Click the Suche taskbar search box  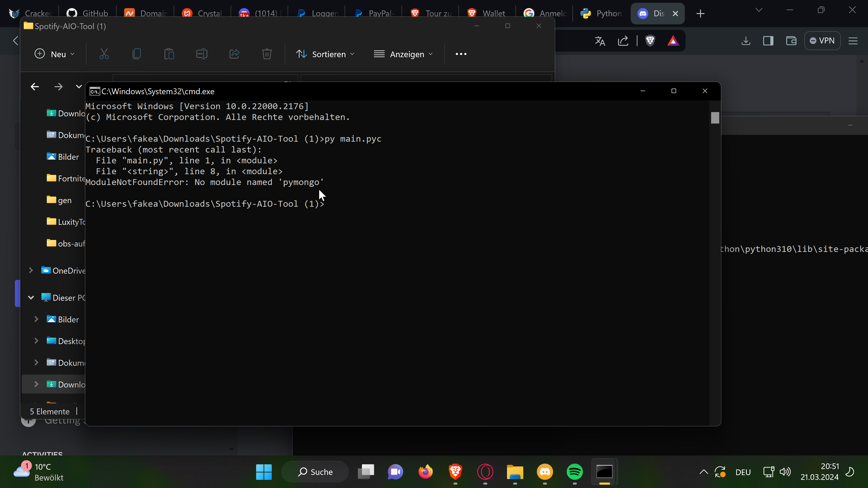click(315, 472)
